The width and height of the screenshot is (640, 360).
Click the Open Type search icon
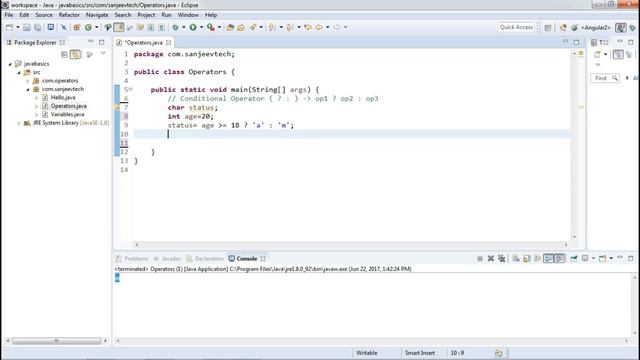point(108,27)
